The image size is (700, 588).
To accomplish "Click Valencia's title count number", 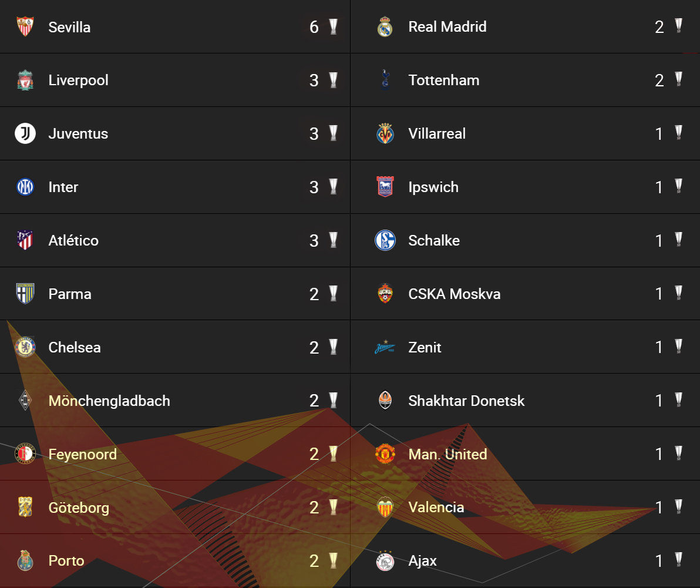I will click(659, 508).
